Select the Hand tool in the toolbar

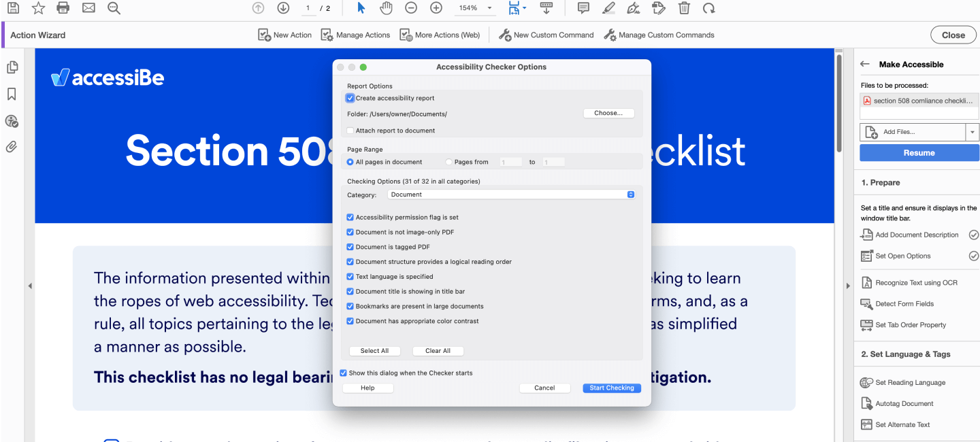coord(387,8)
